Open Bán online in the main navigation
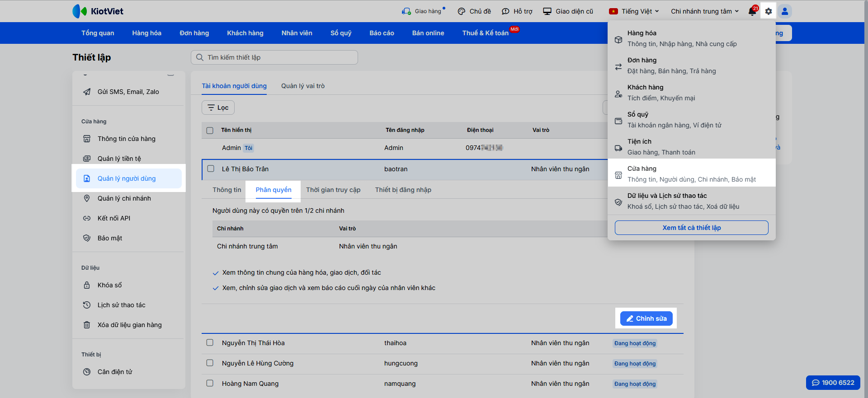Image resolution: width=868 pixels, height=398 pixels. [428, 33]
